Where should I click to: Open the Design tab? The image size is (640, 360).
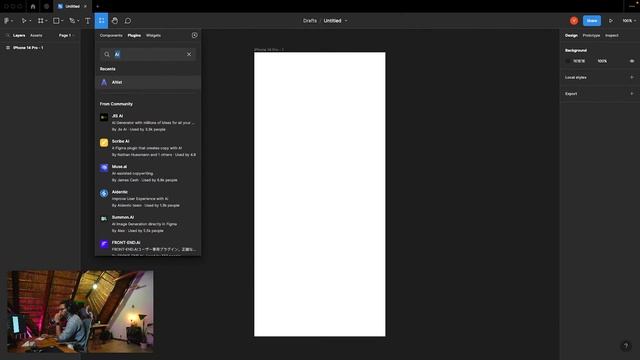(x=571, y=36)
